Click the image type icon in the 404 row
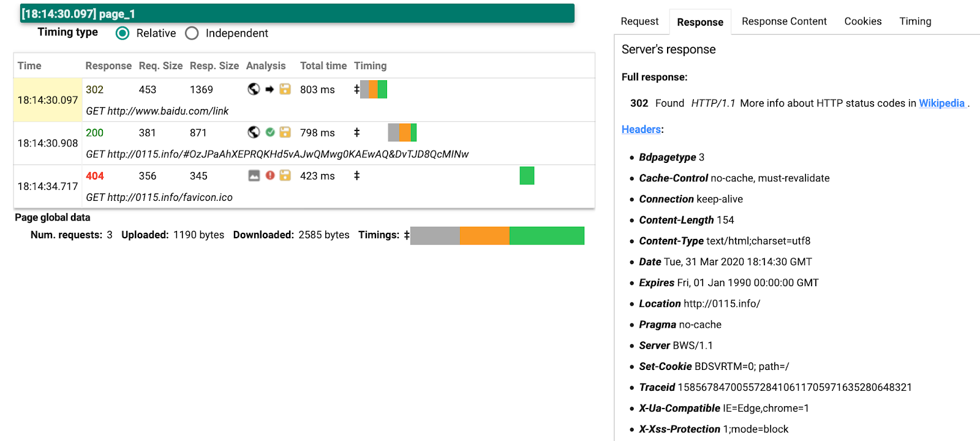The height and width of the screenshot is (441, 980). (254, 176)
